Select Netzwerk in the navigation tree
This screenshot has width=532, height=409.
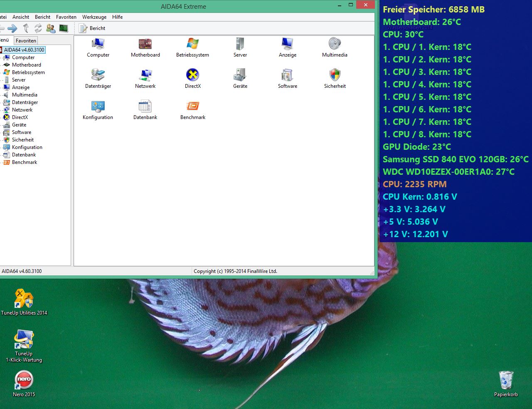coord(22,110)
